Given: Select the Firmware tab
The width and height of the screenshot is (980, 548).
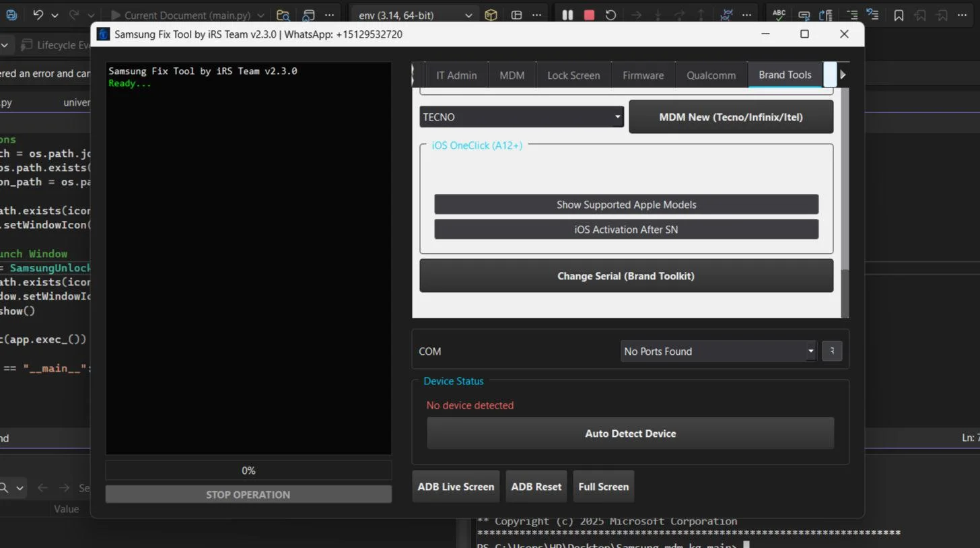Looking at the screenshot, I should (643, 75).
